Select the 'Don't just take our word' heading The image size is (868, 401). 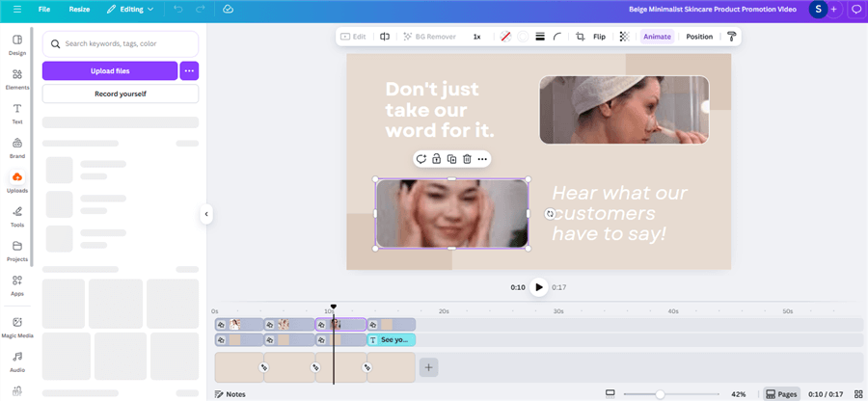tap(440, 110)
